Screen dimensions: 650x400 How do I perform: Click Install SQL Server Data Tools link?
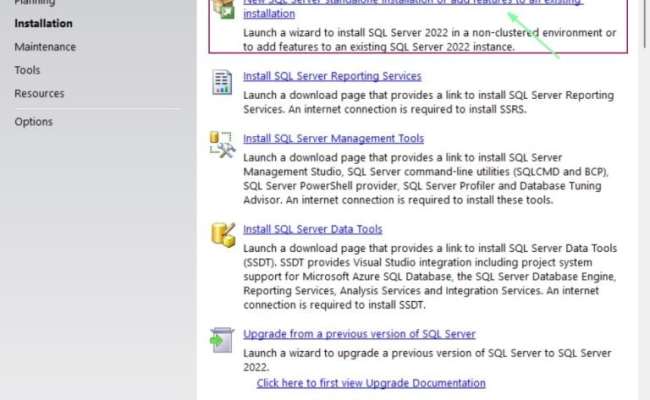pos(313,229)
